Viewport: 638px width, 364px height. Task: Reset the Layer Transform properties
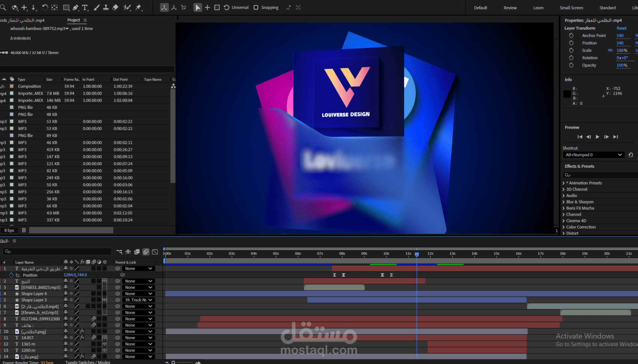click(x=621, y=28)
